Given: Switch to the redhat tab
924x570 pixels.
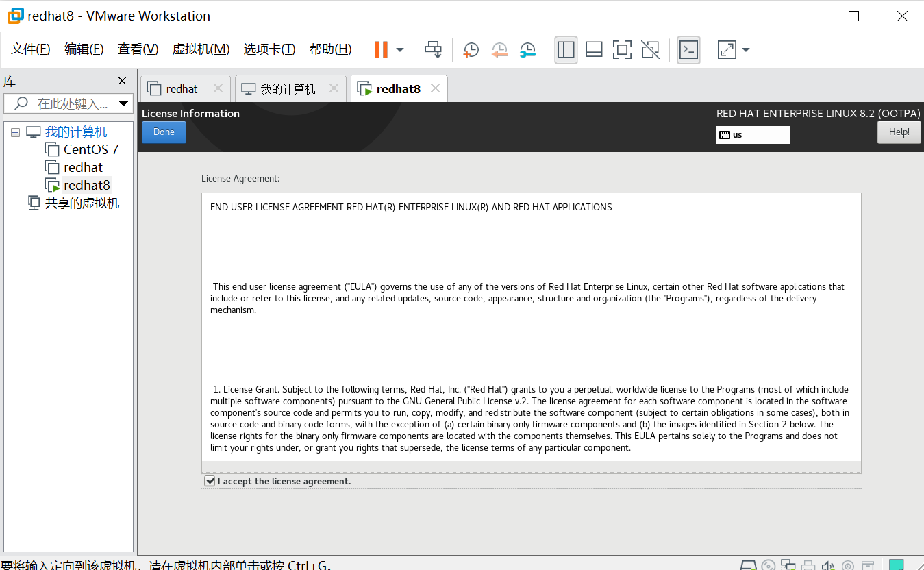Looking at the screenshot, I should coord(182,89).
